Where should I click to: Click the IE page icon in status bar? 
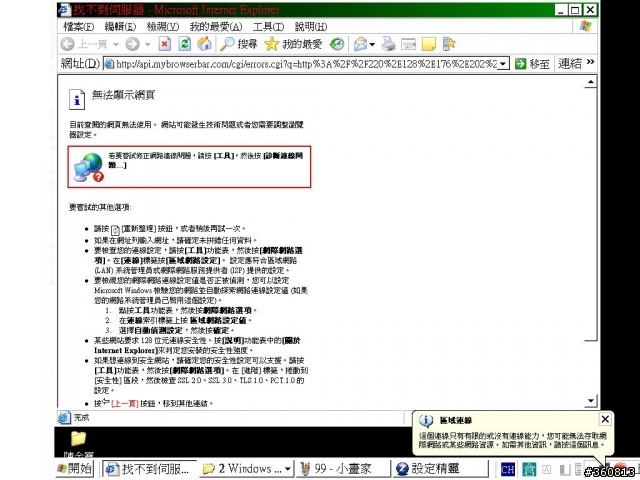(x=64, y=418)
